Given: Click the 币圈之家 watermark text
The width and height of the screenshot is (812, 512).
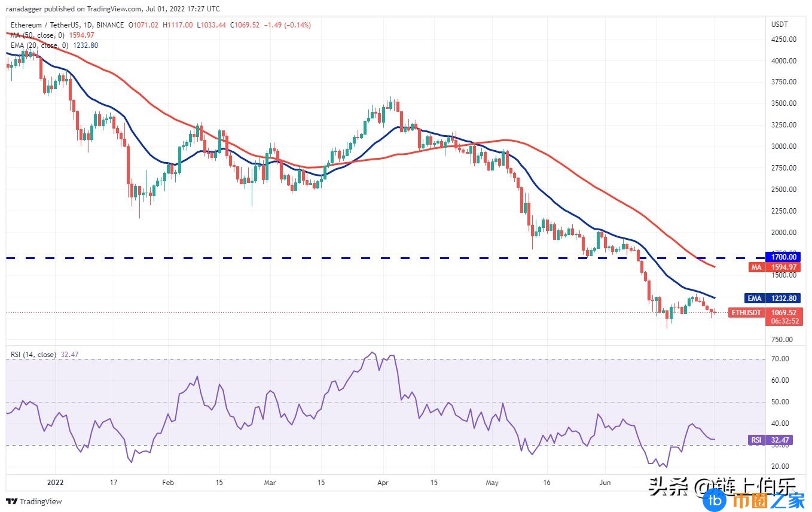Looking at the screenshot, I should [762, 499].
